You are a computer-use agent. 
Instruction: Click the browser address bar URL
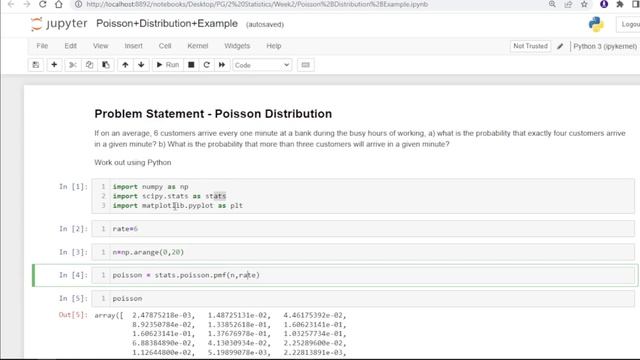click(x=257, y=4)
